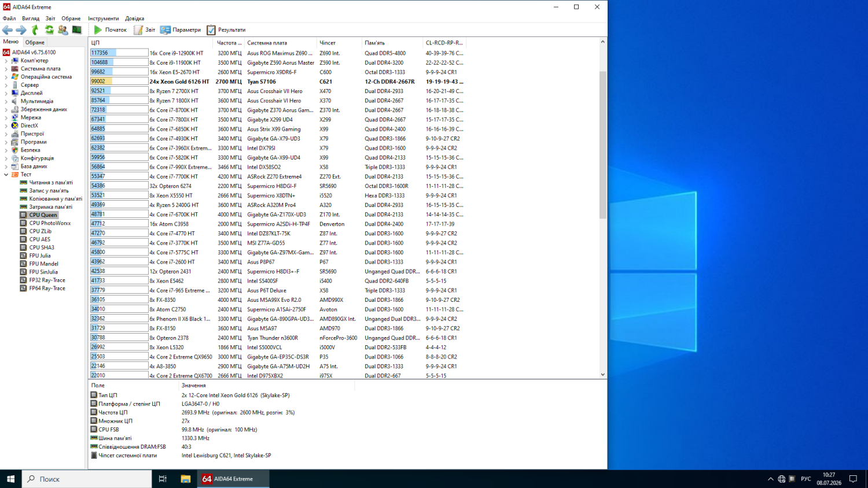Expand the Мультимедіа tree node
The image size is (868, 488).
[x=6, y=101]
